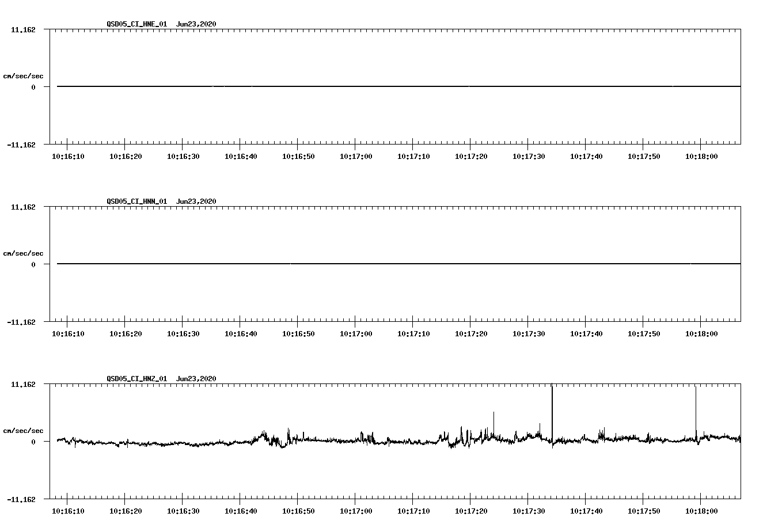
Task: Click the 10:17:00 time label under HNZ plot
Action: click(356, 511)
